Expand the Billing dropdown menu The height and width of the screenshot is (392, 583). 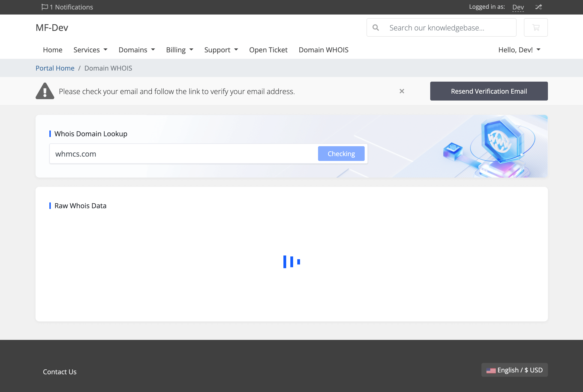pos(180,50)
